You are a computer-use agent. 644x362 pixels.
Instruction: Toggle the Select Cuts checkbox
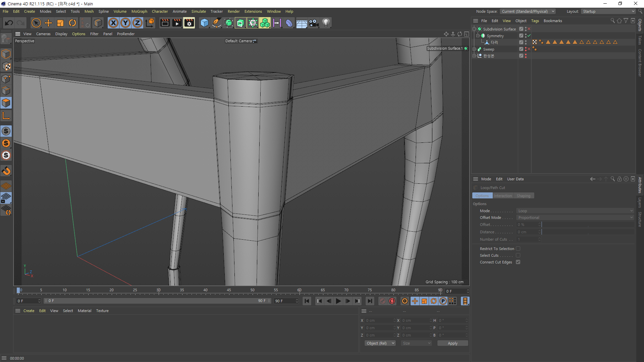point(518,255)
